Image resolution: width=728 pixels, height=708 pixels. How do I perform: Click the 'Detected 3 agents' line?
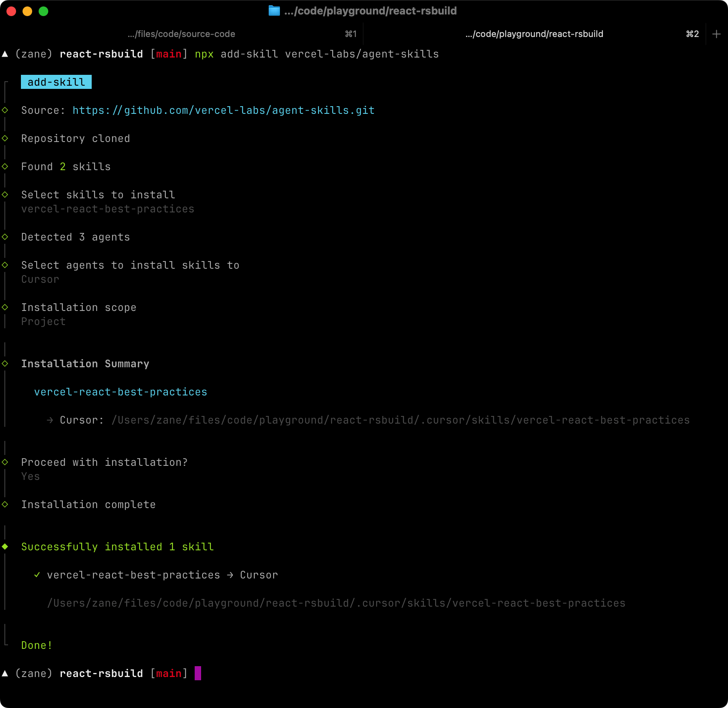[76, 237]
